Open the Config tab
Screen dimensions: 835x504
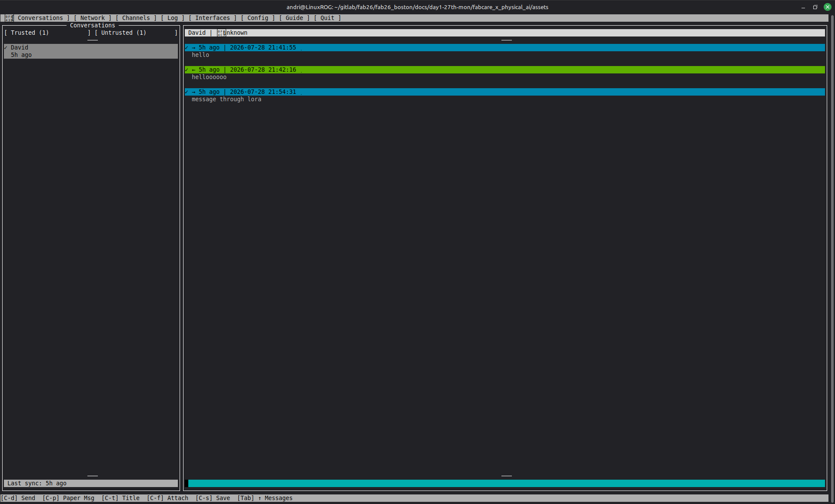258,18
